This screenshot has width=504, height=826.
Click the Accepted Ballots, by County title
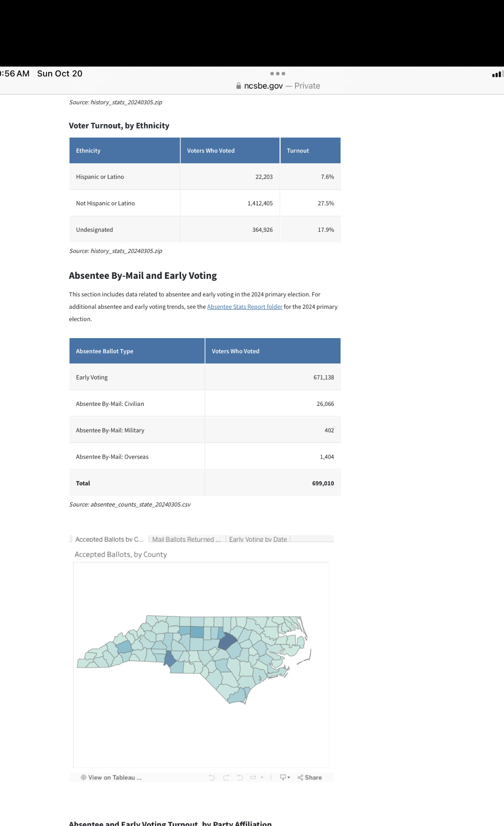pyautogui.click(x=121, y=554)
